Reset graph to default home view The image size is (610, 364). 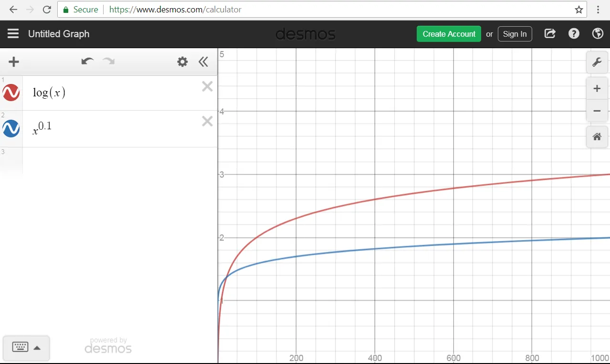pos(597,137)
